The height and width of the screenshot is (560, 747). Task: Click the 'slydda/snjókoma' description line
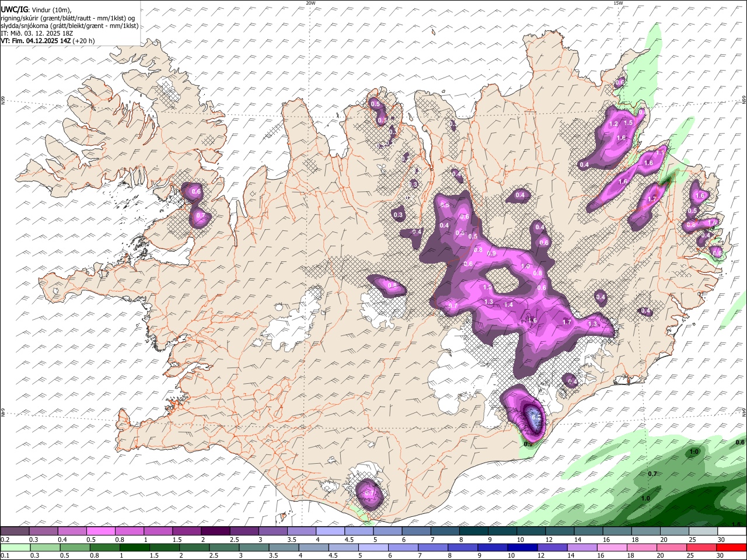click(x=69, y=26)
